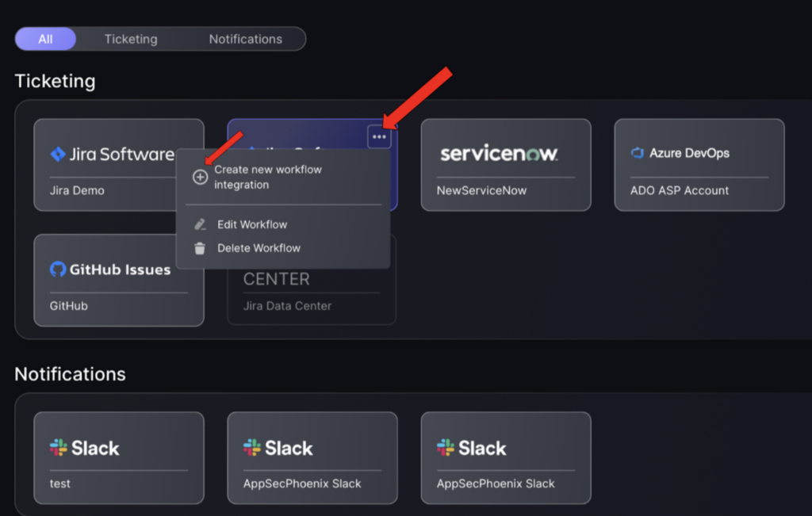Choose Create new workflow integration

[283, 177]
